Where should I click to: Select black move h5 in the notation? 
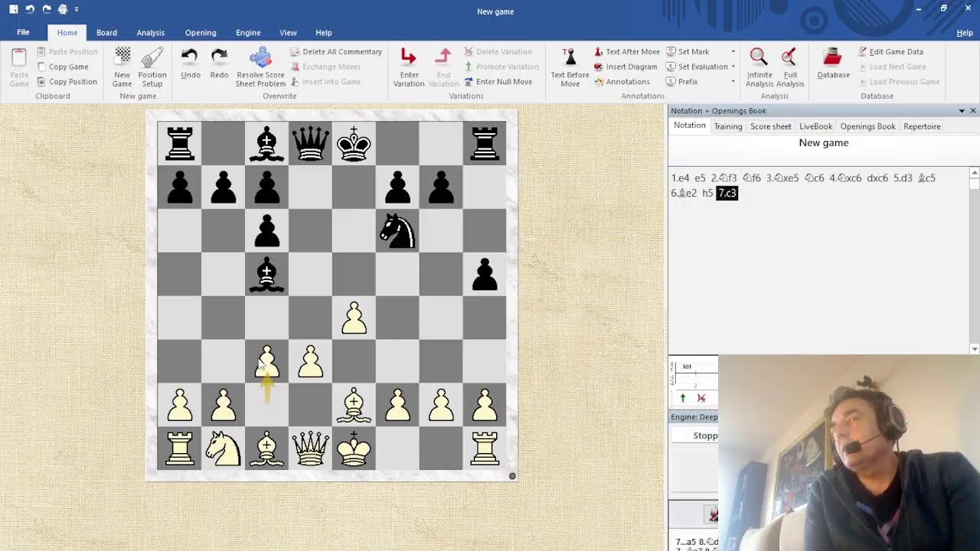click(x=707, y=193)
